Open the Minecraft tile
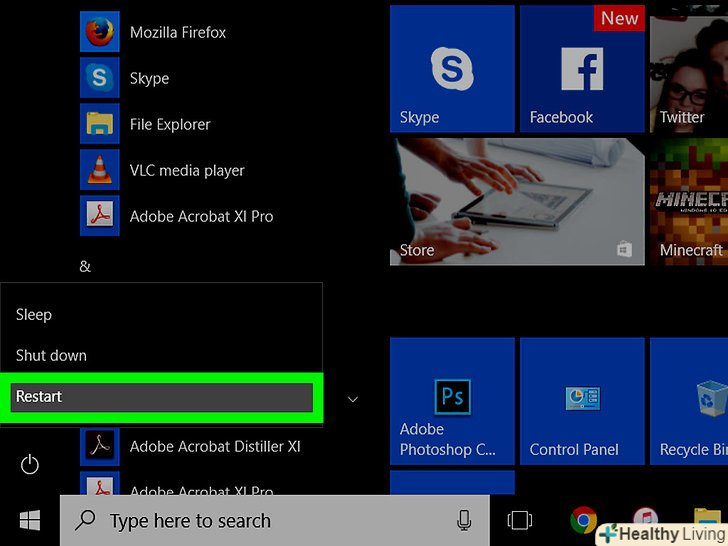The width and height of the screenshot is (728, 546). (x=689, y=202)
